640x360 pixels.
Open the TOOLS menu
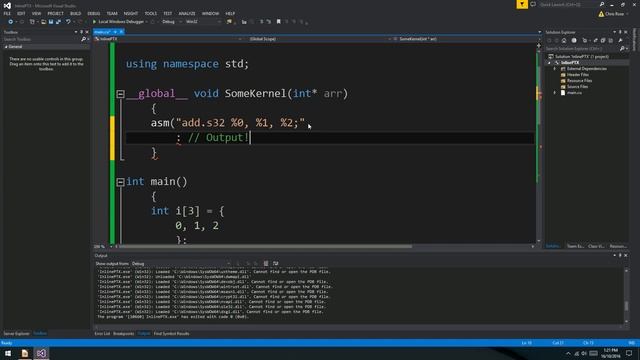[x=151, y=13]
